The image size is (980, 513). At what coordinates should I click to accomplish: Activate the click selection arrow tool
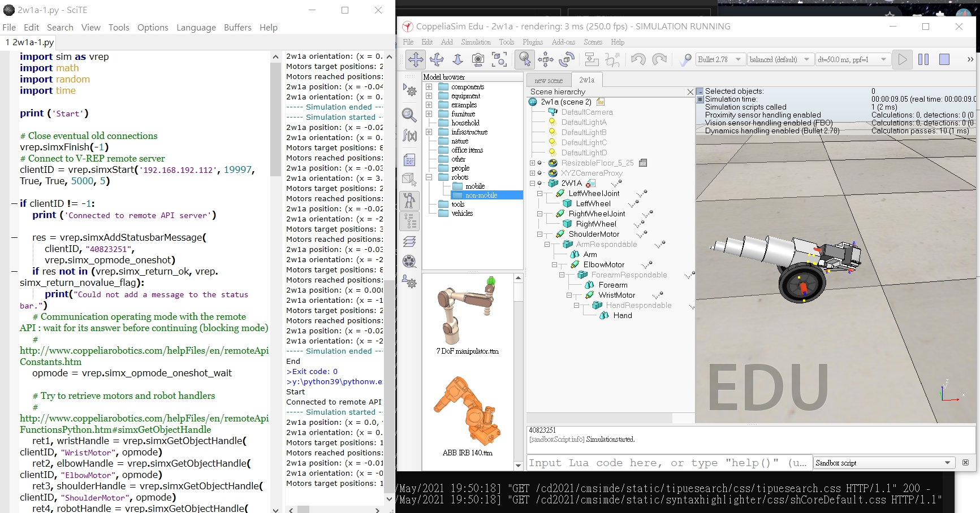pyautogui.click(x=525, y=59)
